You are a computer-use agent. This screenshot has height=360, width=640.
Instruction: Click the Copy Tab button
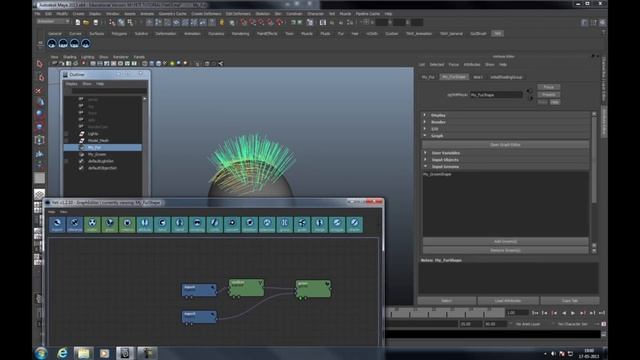[x=570, y=301]
